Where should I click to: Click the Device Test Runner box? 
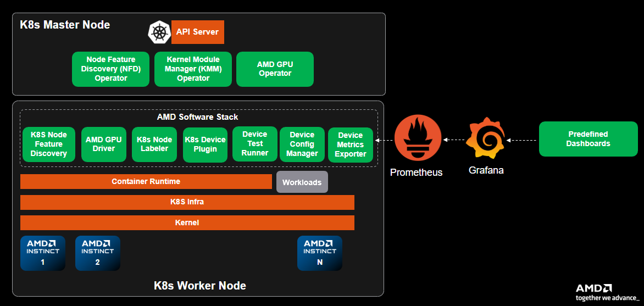(255, 144)
